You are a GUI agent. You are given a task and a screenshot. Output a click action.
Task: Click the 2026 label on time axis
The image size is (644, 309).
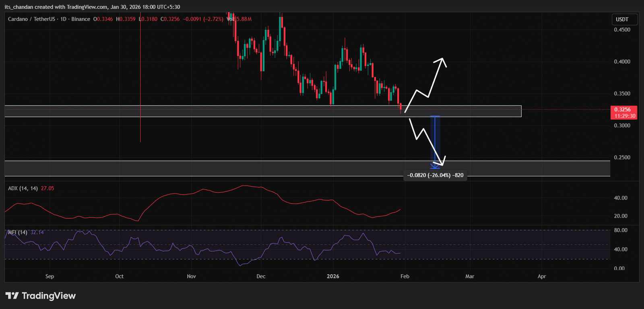(333, 276)
